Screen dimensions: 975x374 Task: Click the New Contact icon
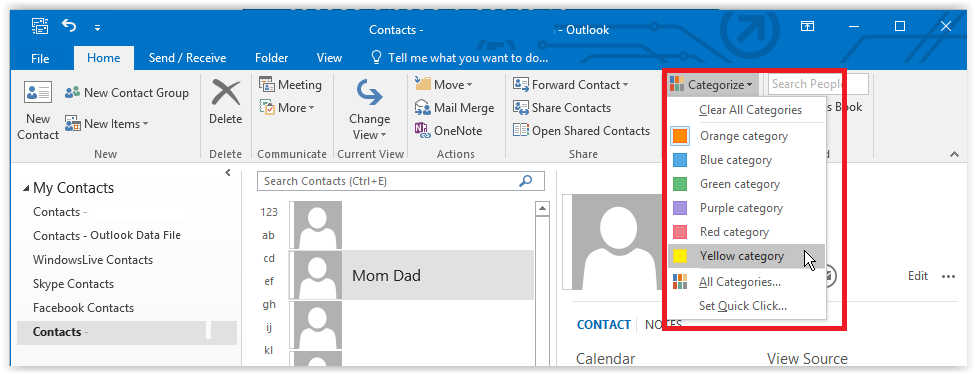coord(38,93)
